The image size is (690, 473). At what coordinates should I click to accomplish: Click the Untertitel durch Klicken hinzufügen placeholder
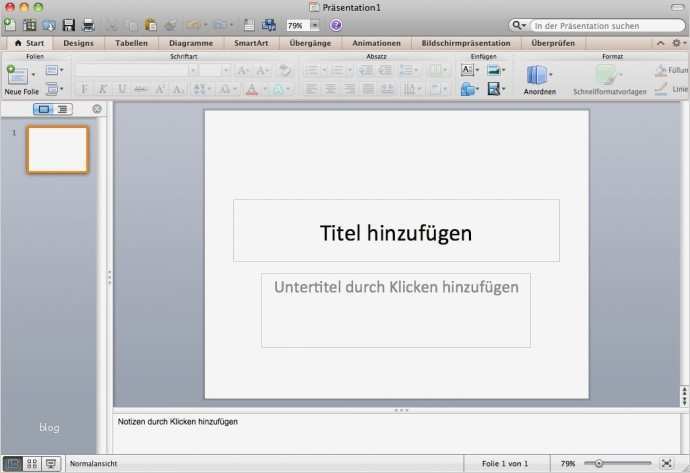(396, 310)
